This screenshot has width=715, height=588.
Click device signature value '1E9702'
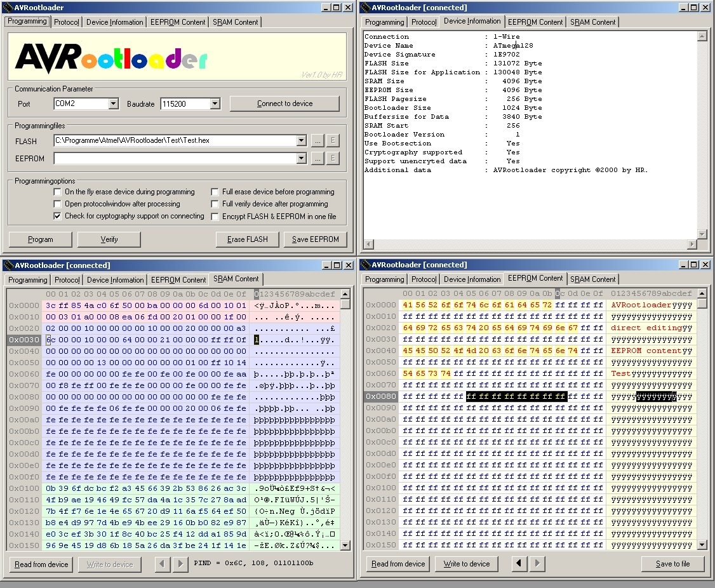(506, 54)
